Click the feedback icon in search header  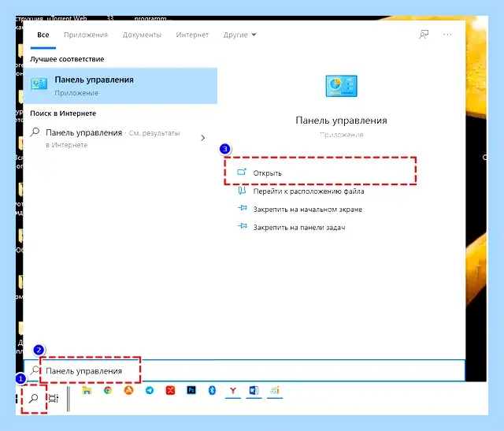click(424, 35)
